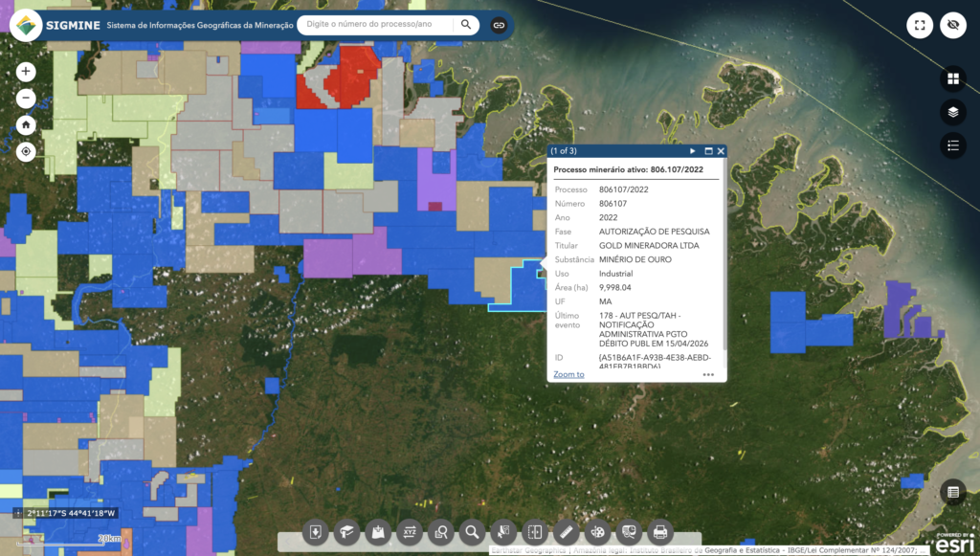
Task: Open the download tool in bottom toolbar
Action: 316,532
